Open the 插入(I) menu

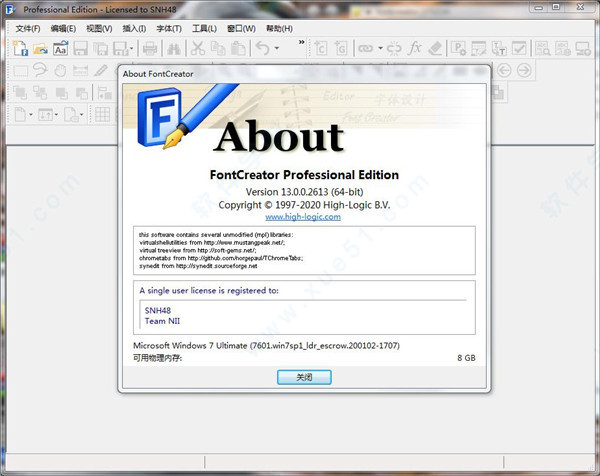tap(134, 29)
